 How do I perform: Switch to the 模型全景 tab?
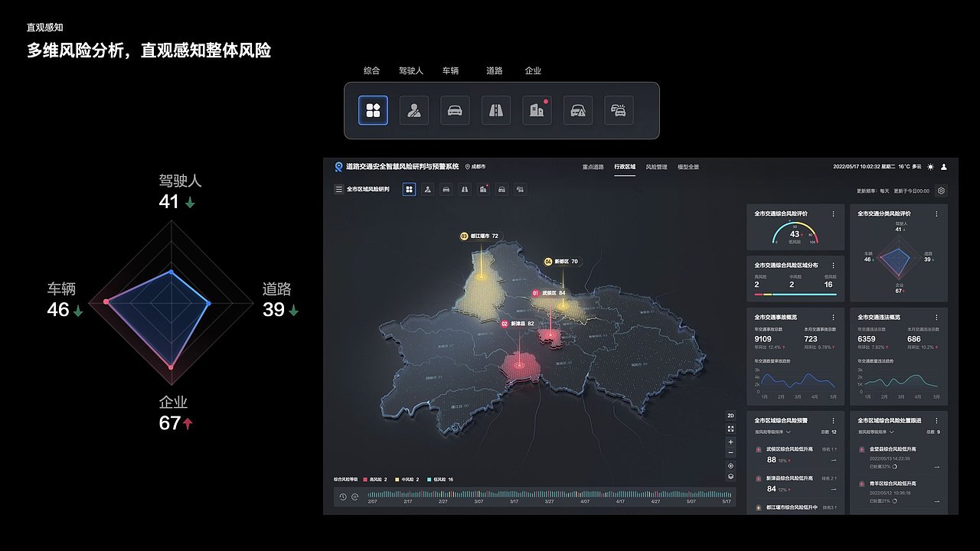pos(688,167)
